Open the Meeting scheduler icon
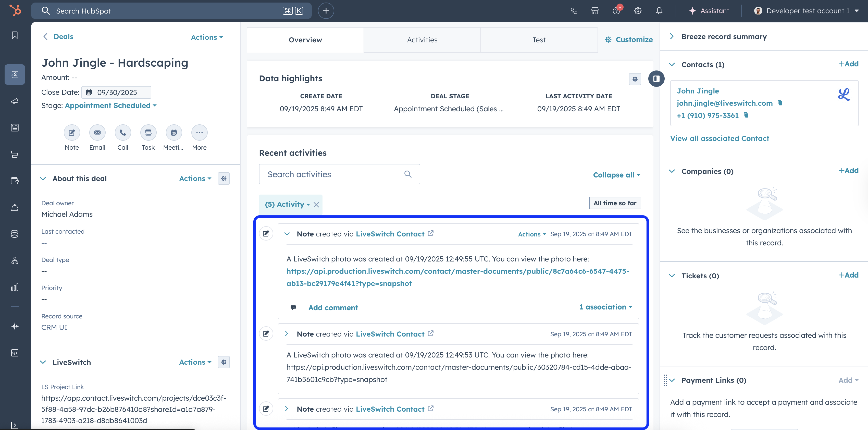 tap(173, 133)
